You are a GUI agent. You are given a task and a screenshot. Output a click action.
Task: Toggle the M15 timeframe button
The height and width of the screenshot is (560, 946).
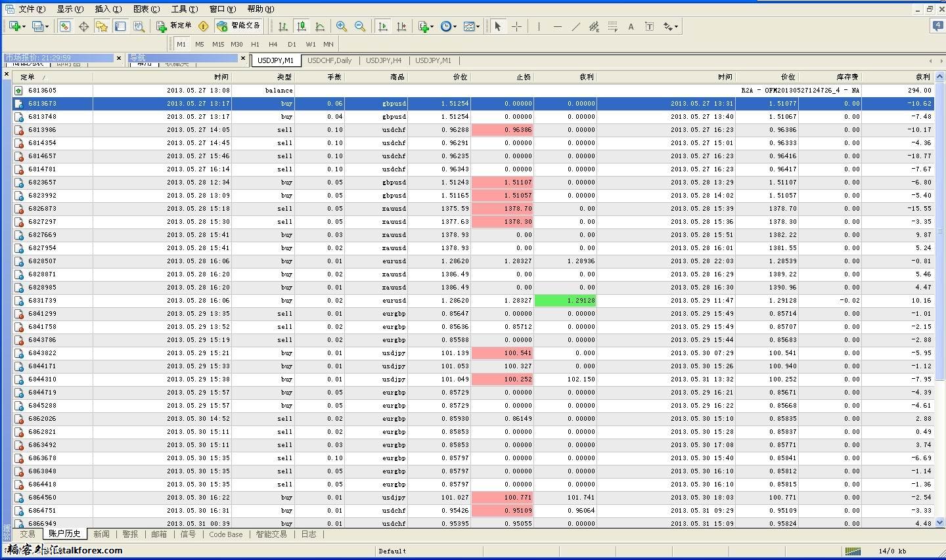click(x=218, y=44)
